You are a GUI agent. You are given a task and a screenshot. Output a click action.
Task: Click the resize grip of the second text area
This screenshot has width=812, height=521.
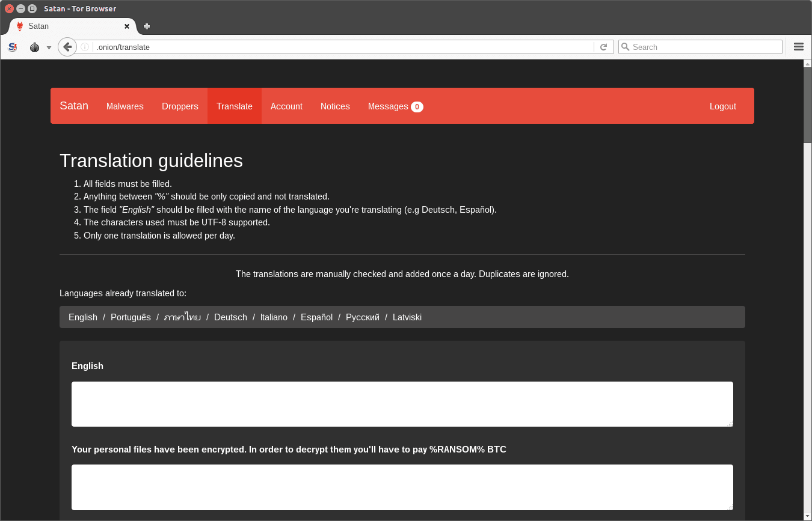point(730,507)
